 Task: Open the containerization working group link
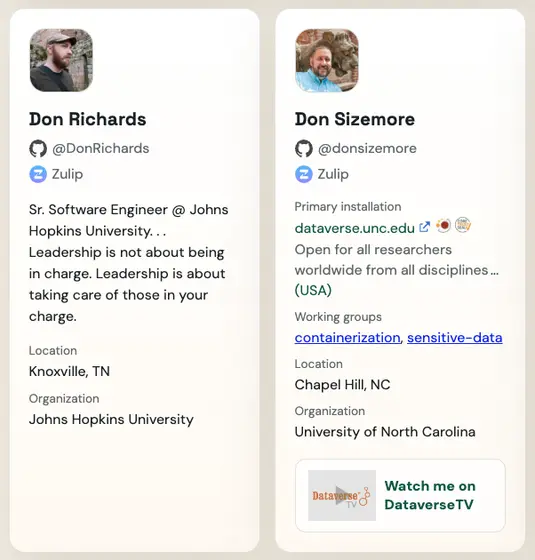pyautogui.click(x=348, y=338)
